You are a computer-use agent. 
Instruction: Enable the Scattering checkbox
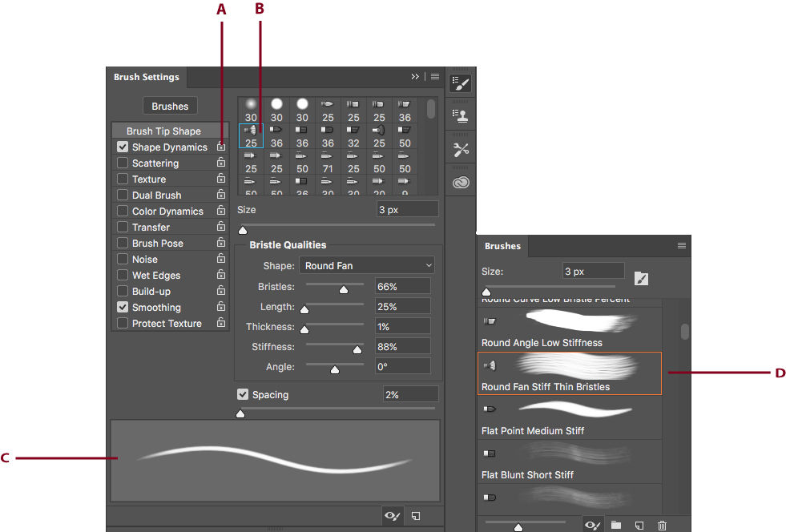coord(123,163)
